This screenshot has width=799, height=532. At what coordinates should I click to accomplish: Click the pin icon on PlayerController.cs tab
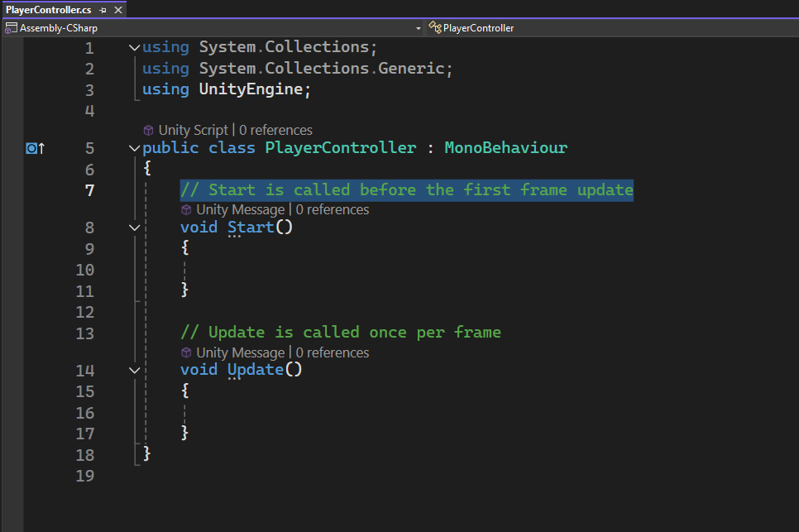pos(103,10)
